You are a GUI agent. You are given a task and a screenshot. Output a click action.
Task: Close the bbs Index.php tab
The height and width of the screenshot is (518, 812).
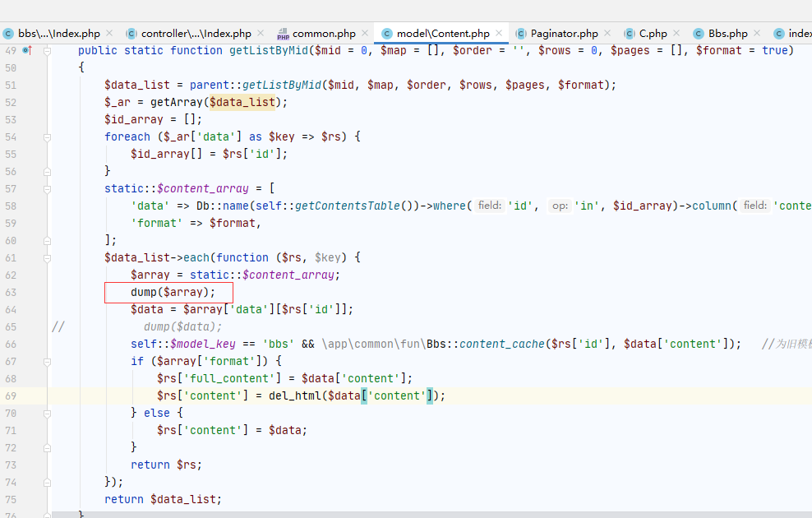(111, 34)
